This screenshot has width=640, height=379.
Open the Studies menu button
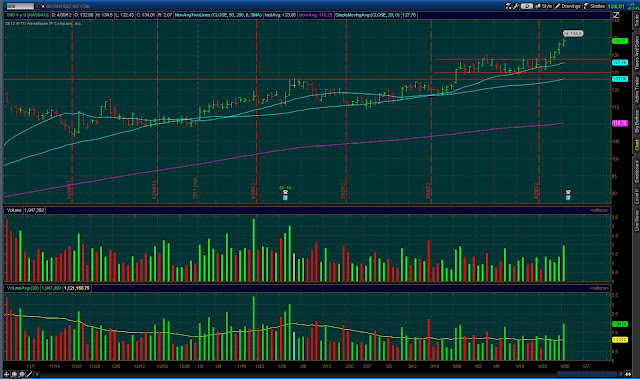[x=595, y=6]
